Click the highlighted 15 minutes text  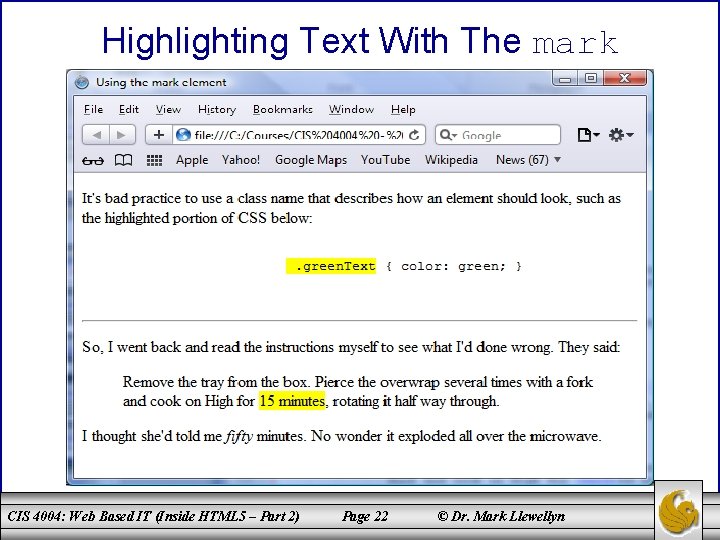tap(292, 401)
